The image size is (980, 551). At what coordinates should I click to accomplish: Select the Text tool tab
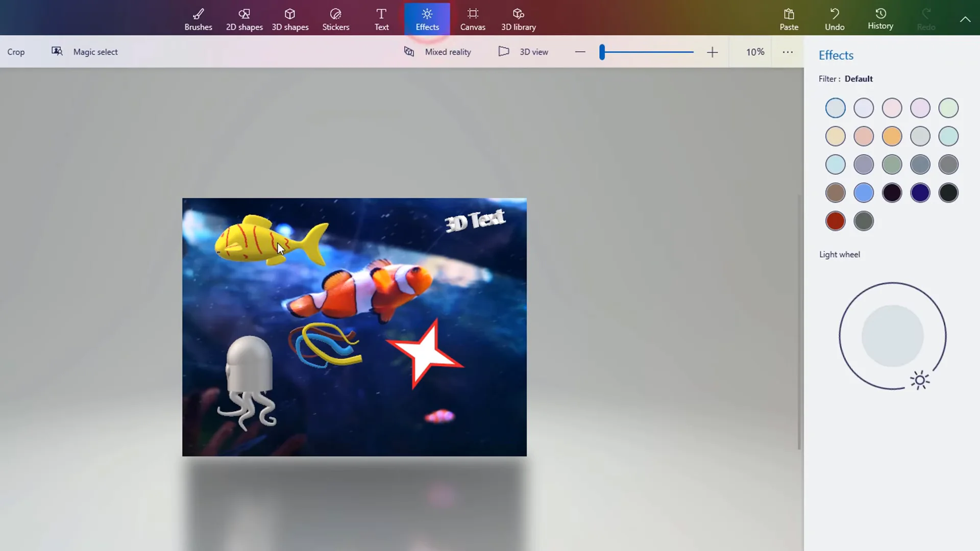(x=381, y=19)
